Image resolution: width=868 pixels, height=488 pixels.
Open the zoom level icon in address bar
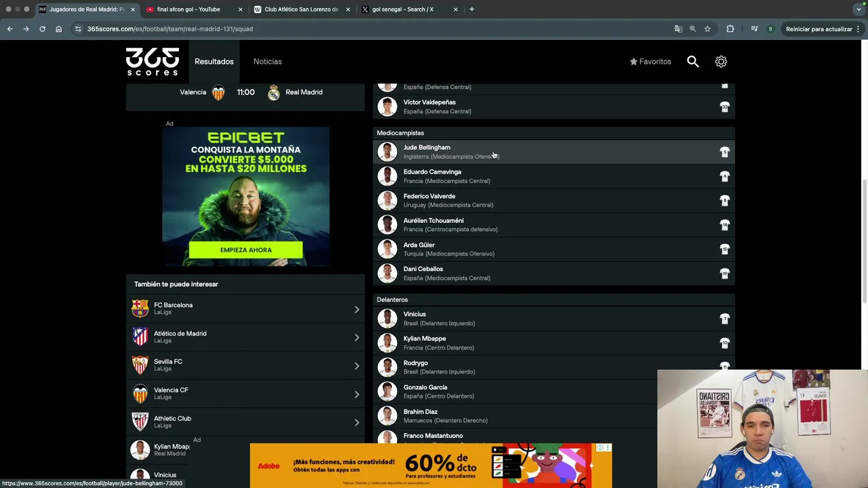(x=692, y=29)
